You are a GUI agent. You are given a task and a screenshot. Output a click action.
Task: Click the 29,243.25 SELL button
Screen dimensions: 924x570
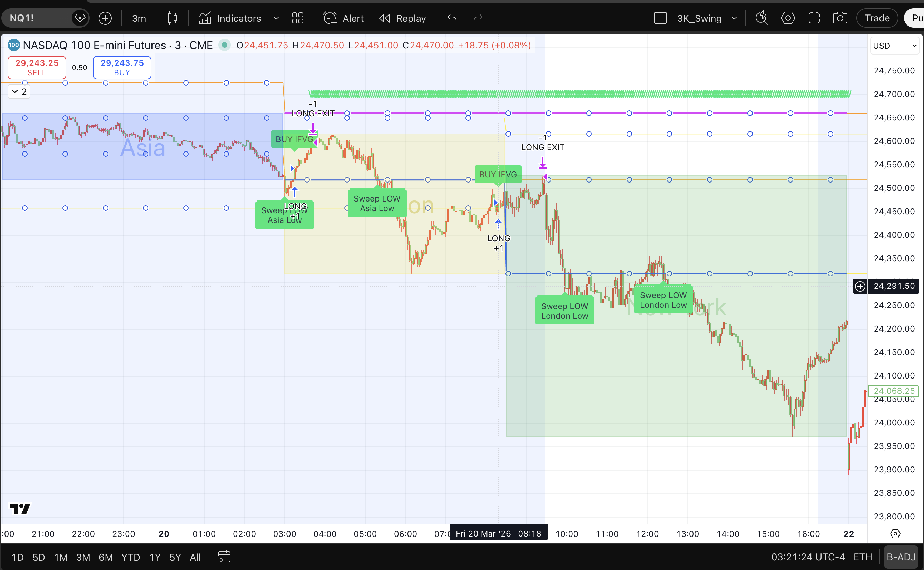click(x=37, y=68)
